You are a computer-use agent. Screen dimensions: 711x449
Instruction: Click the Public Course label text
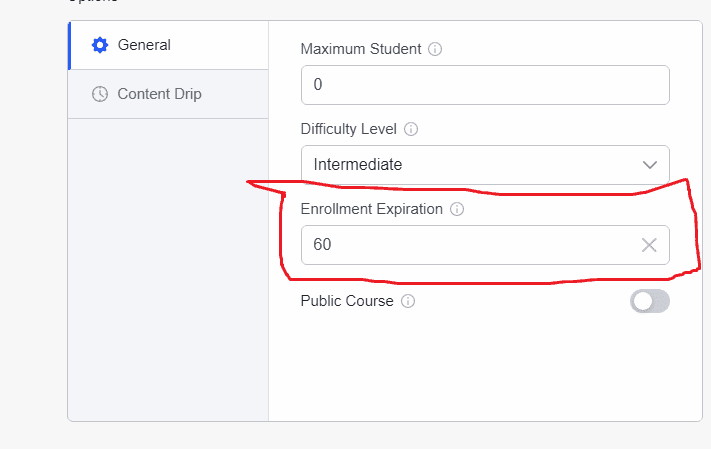pyautogui.click(x=347, y=301)
